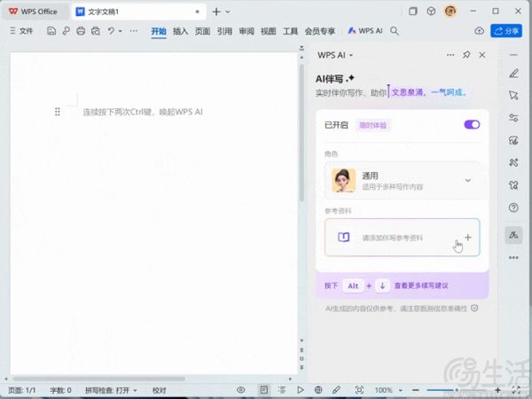The width and height of the screenshot is (532, 399).
Task: Expand the WPS AI panel title dropdown
Action: 351,55
